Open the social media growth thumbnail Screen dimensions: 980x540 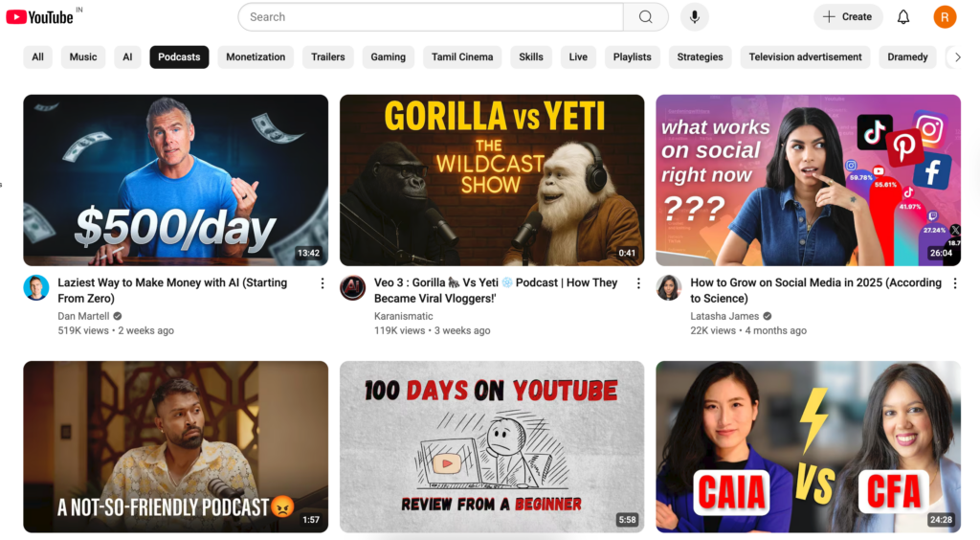tap(808, 180)
